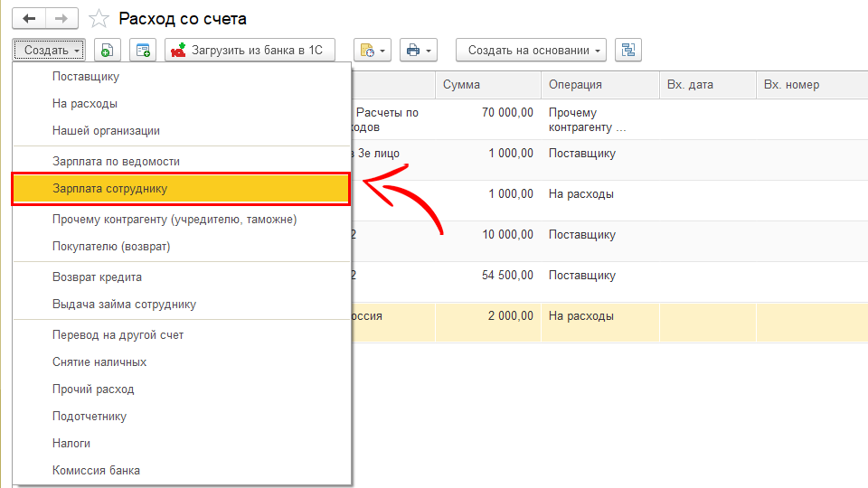Open the document structure icon at toolbar end
The image size is (868, 488).
point(628,51)
